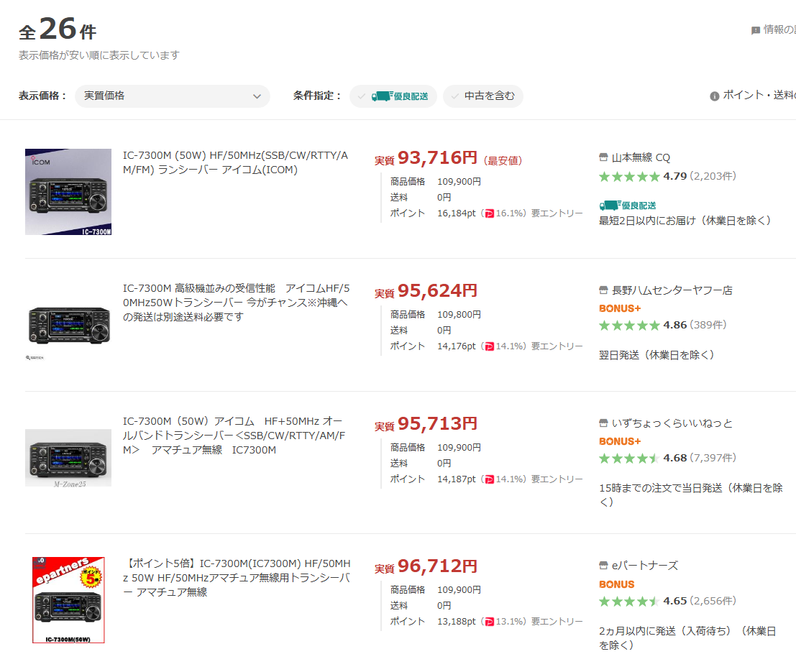This screenshot has height=672, width=796.
Task: Click the 15時までの注文で当日発送 shipping text
Action: point(691,495)
